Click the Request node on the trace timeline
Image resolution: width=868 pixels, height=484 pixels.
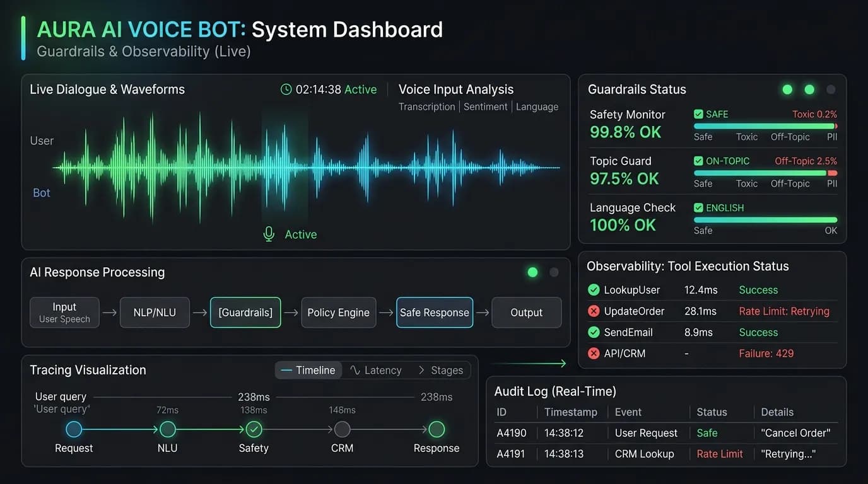tap(74, 429)
